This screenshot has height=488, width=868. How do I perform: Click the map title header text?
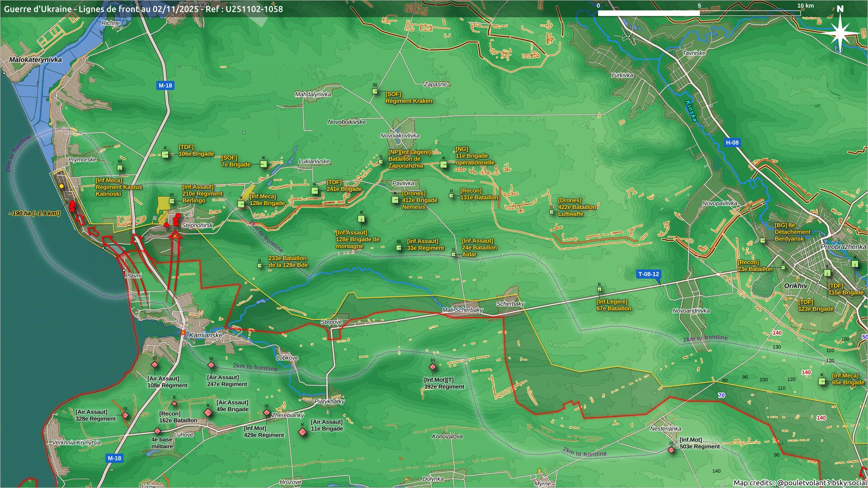coord(143,9)
